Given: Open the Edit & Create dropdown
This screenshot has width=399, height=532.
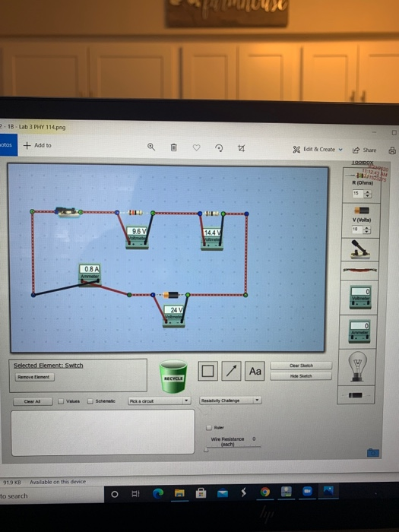Looking at the screenshot, I should click(318, 149).
